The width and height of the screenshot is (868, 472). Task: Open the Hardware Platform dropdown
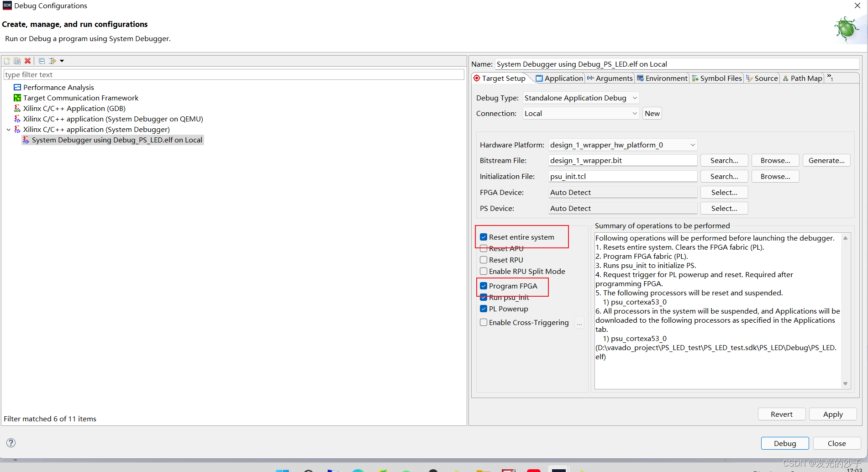click(623, 145)
